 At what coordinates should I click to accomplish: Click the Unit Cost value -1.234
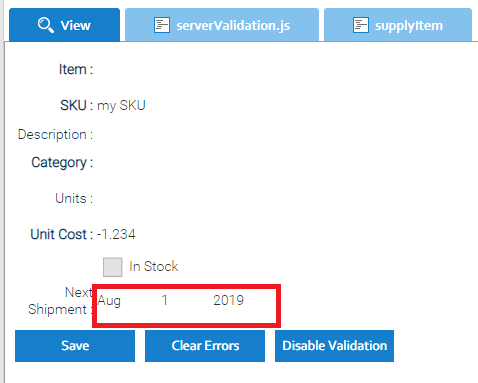[116, 234]
